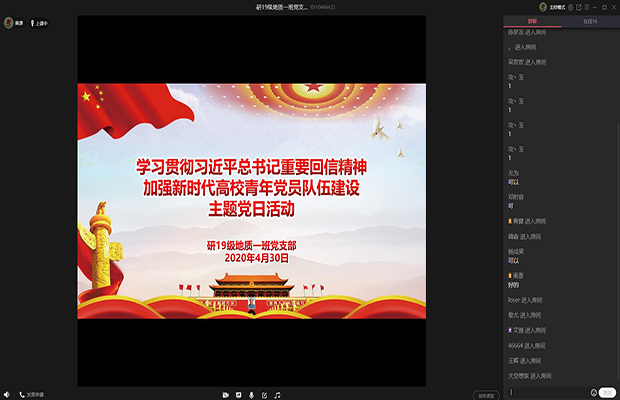This screenshot has width=620, height=400.
Task: Click the screen share icon in bottom toolbar
Action: click(238, 395)
